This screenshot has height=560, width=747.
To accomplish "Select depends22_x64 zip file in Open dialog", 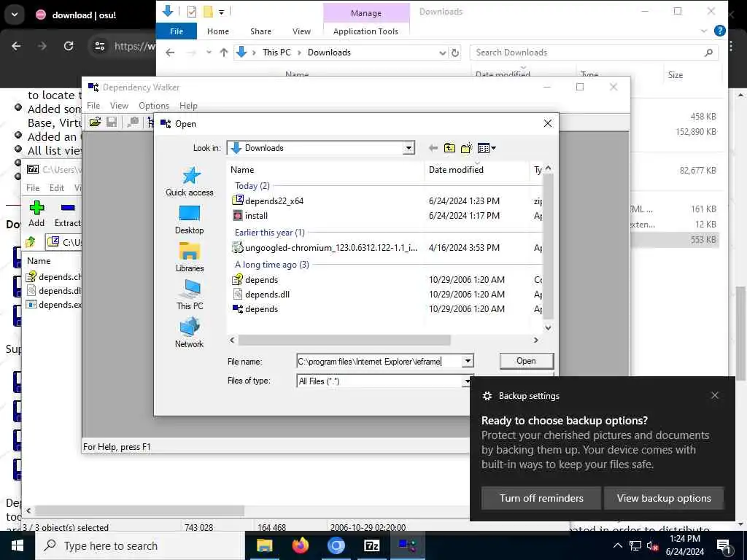I will tap(274, 201).
